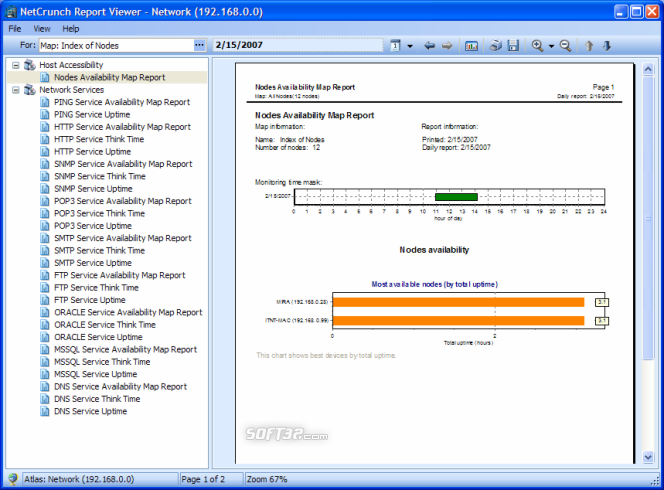Select HTTP Service Think Time report
The image size is (664, 490).
click(99, 139)
